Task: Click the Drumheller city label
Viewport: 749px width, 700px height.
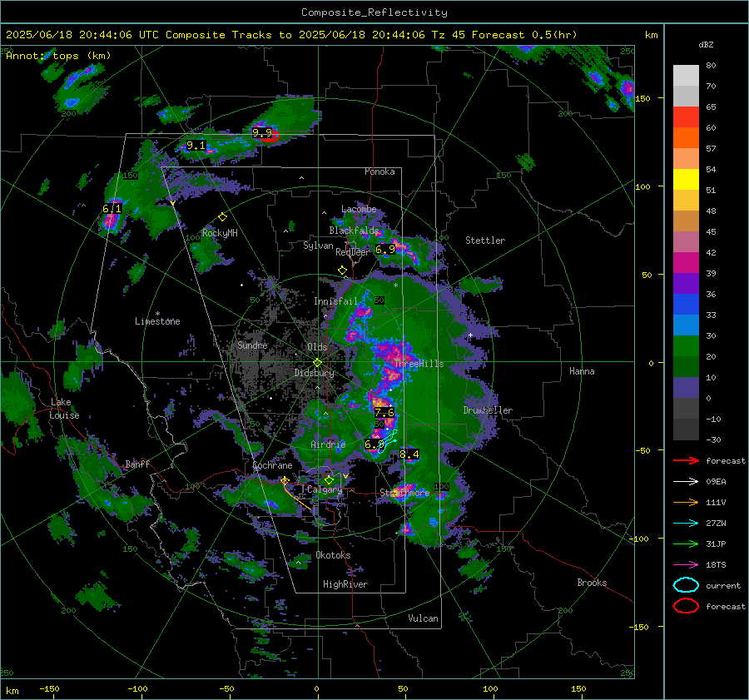Action: coord(488,410)
